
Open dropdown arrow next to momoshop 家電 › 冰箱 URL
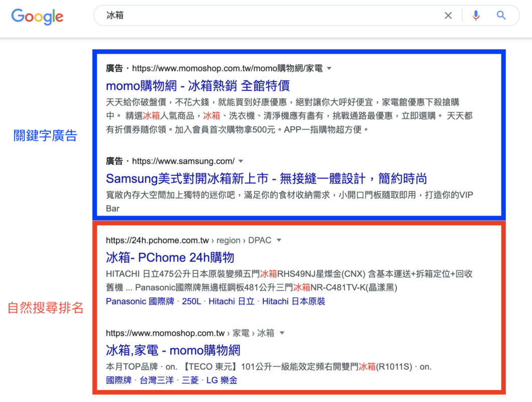[x=282, y=333]
